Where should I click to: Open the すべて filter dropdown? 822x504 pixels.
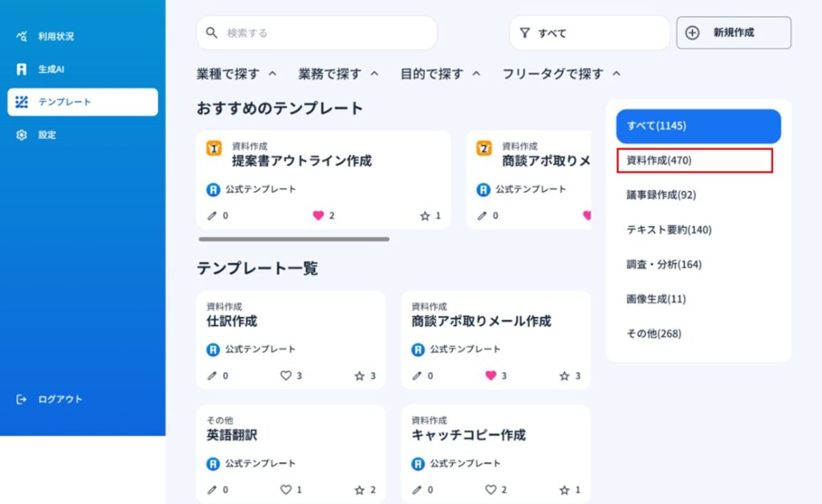(x=589, y=33)
